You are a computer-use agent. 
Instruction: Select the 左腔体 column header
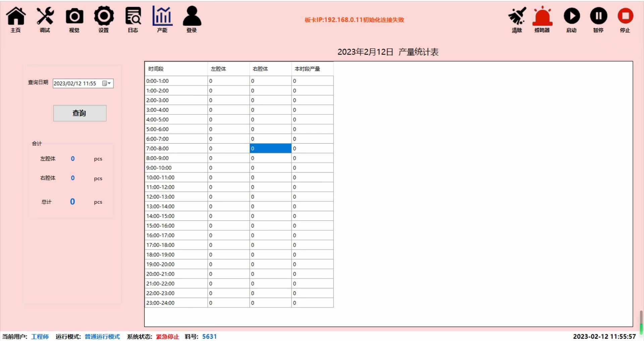(x=229, y=69)
